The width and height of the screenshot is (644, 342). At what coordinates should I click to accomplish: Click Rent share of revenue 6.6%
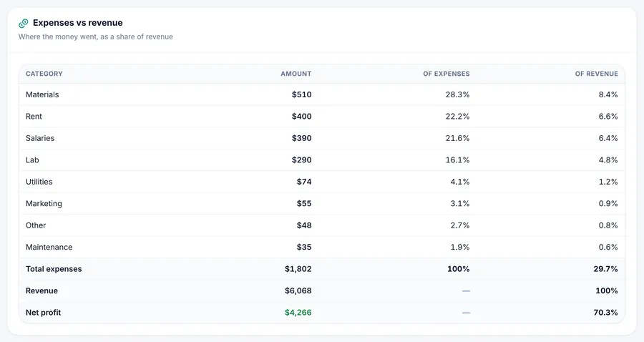[x=608, y=116]
